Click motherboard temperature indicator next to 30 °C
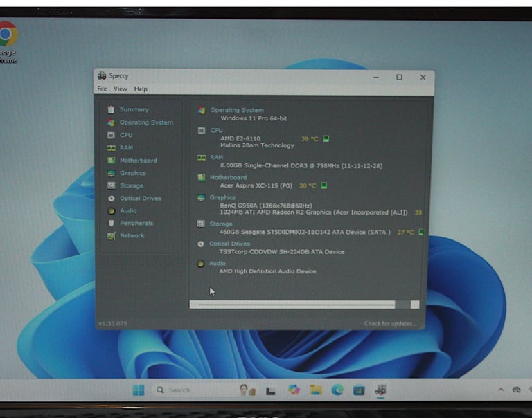The height and width of the screenshot is (418, 532). [x=324, y=185]
